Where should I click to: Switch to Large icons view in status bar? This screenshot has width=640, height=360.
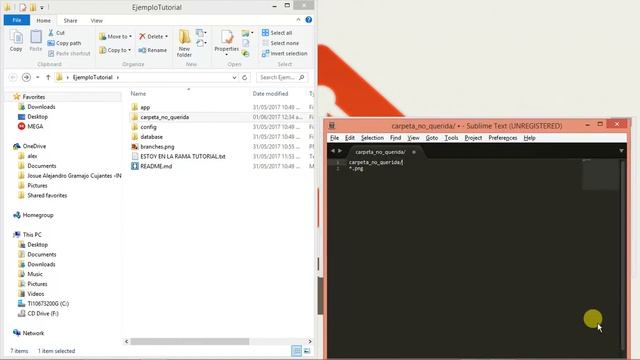(x=307, y=351)
